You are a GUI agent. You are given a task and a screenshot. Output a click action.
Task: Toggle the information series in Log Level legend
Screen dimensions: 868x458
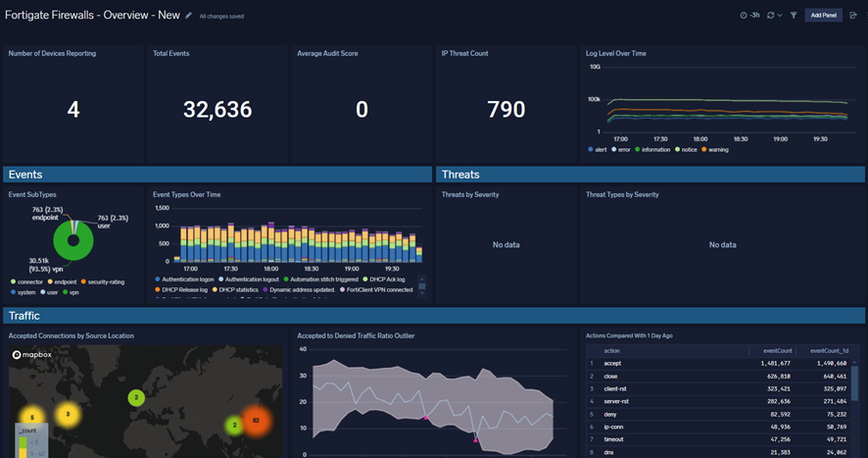652,150
